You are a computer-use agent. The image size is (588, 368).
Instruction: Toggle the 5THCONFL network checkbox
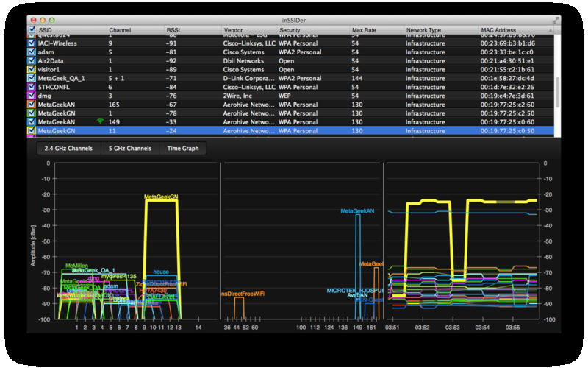click(32, 87)
